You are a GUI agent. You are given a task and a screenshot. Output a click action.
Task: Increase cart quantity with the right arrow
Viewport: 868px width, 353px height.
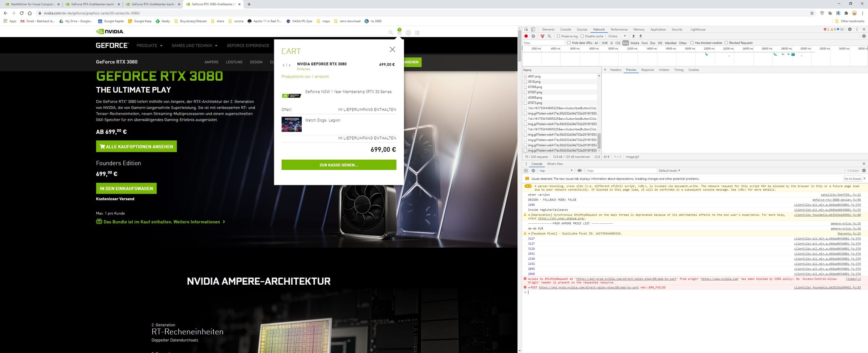point(290,65)
